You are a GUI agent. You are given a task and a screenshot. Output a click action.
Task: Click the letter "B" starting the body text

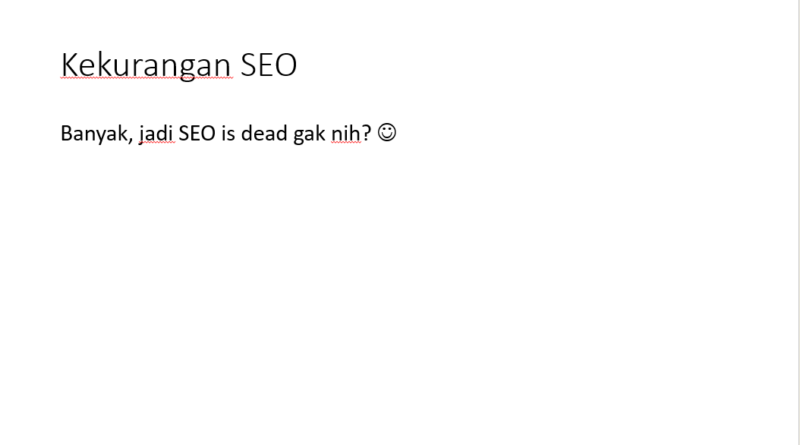click(x=66, y=134)
